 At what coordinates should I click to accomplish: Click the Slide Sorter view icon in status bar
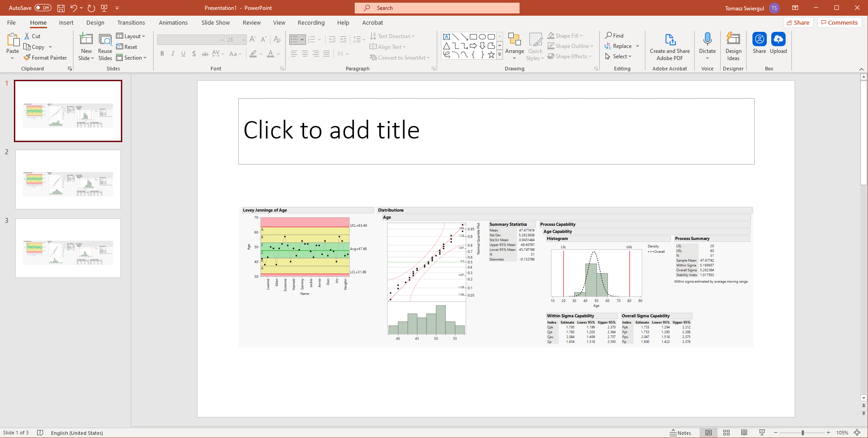coord(726,433)
